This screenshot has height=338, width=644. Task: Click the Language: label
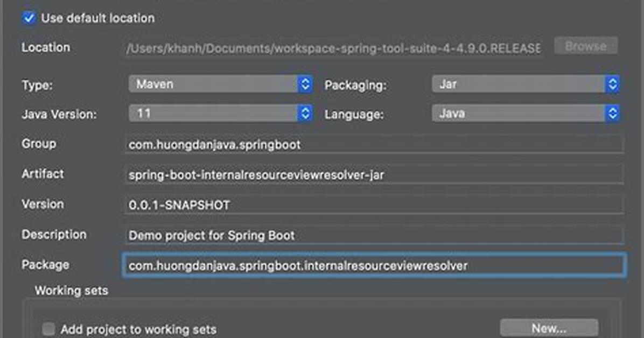tap(354, 114)
